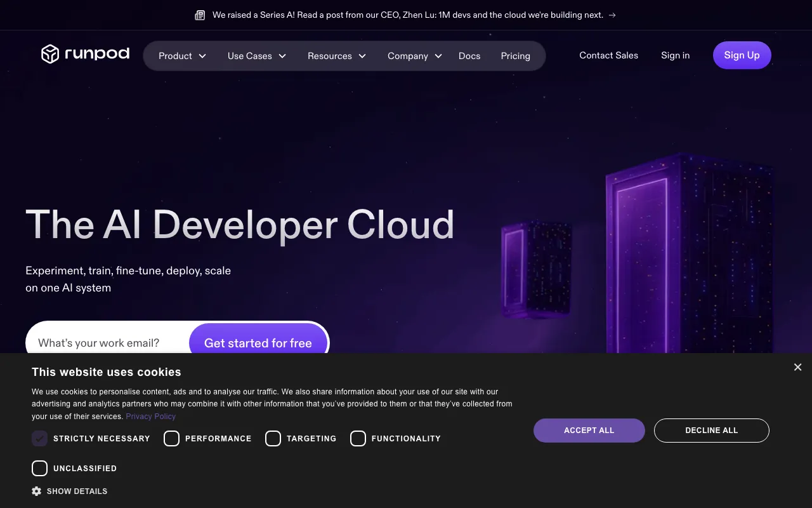Expand the Resources dropdown chevron
The image size is (812, 508).
click(362, 56)
